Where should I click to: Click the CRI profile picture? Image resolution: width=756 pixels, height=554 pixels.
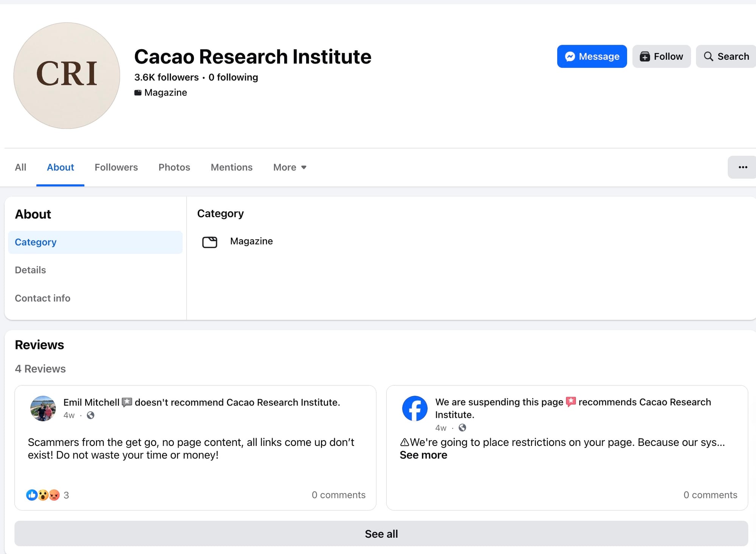pos(67,76)
